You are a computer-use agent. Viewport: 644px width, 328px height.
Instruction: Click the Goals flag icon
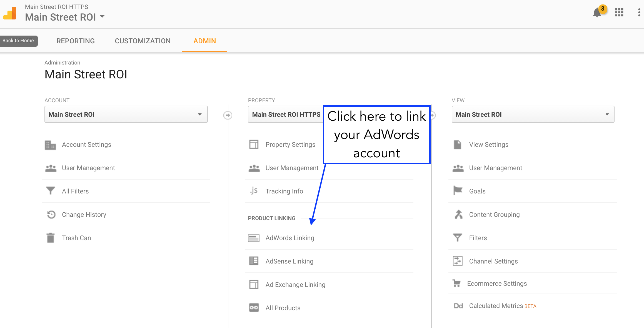(458, 191)
